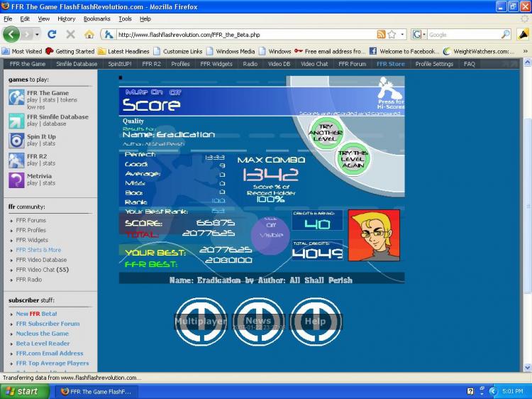
Task: Click the FFR The Game sidebar icon
Action: (x=16, y=97)
